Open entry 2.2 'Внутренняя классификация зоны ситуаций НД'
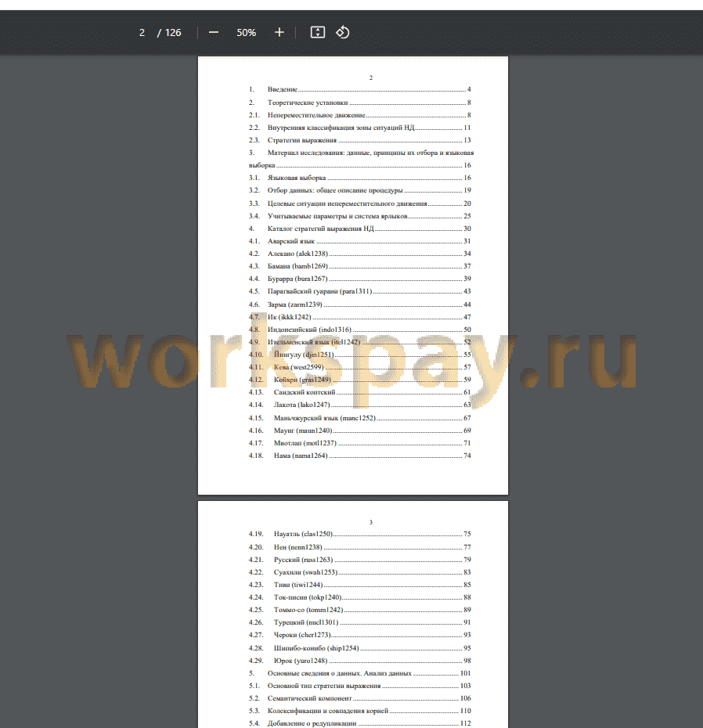 pyautogui.click(x=360, y=128)
